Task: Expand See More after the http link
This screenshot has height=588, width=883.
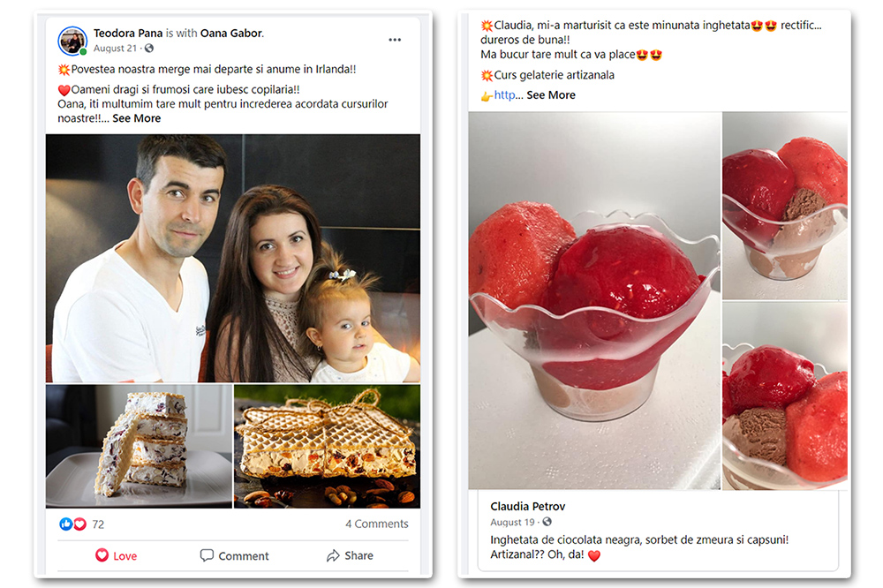Action: [x=551, y=95]
